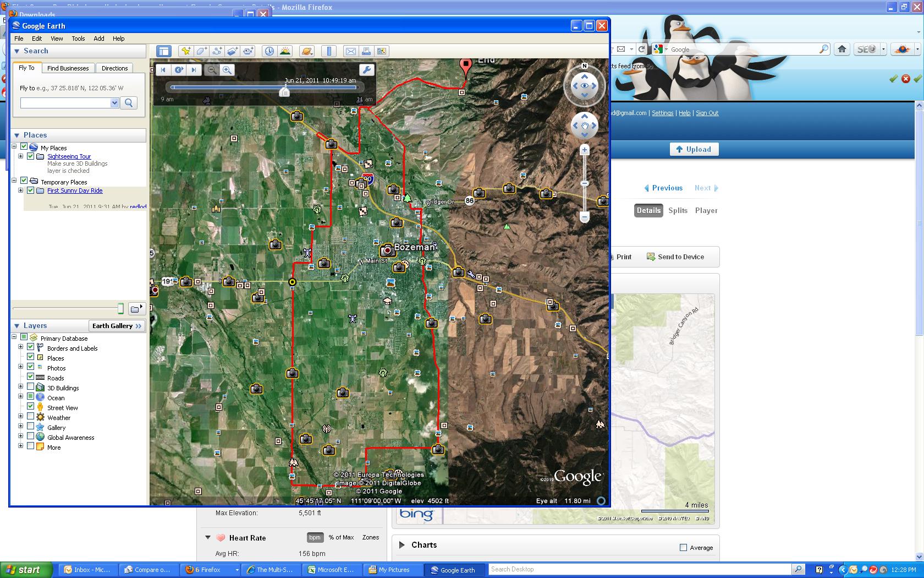Expand the More layer tree

[21, 446]
